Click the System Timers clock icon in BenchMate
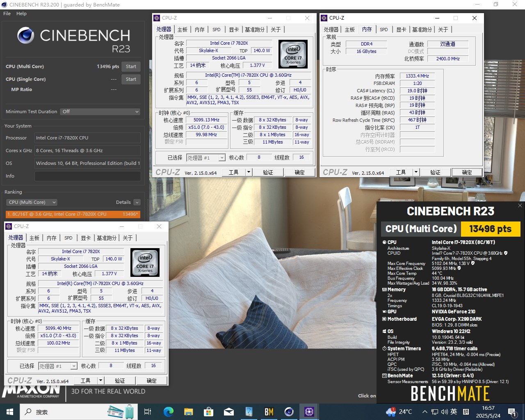 pyautogui.click(x=384, y=349)
